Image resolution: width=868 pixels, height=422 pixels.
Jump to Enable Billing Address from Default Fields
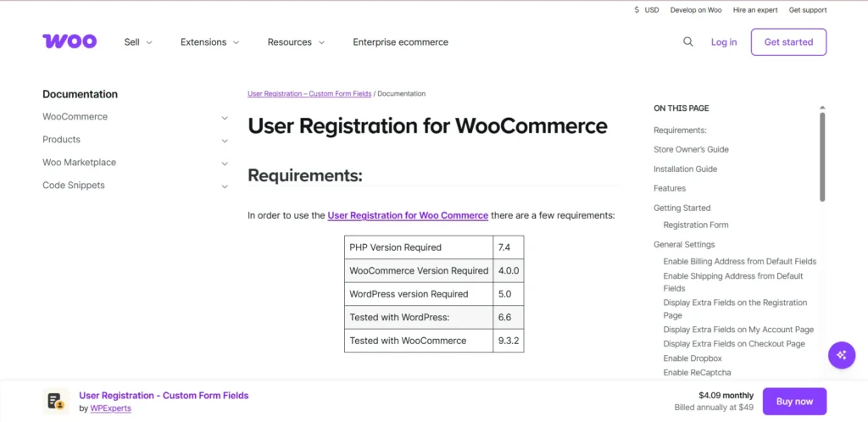740,261
